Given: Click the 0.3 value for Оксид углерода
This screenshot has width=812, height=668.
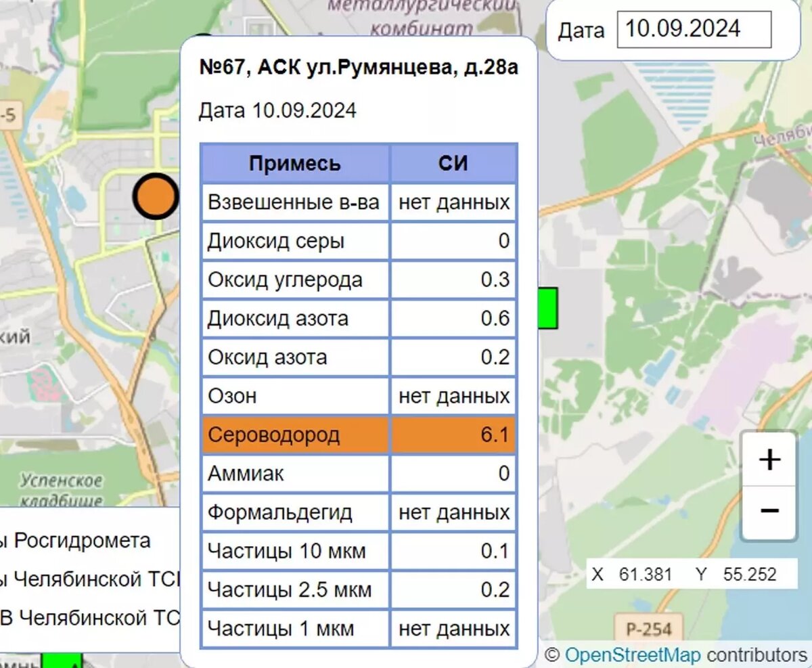Looking at the screenshot, I should tap(495, 280).
